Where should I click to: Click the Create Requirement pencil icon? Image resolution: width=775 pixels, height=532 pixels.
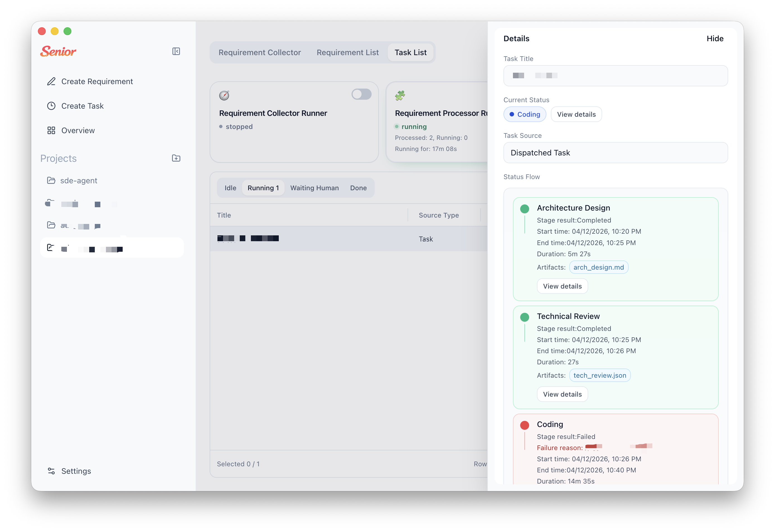point(51,82)
